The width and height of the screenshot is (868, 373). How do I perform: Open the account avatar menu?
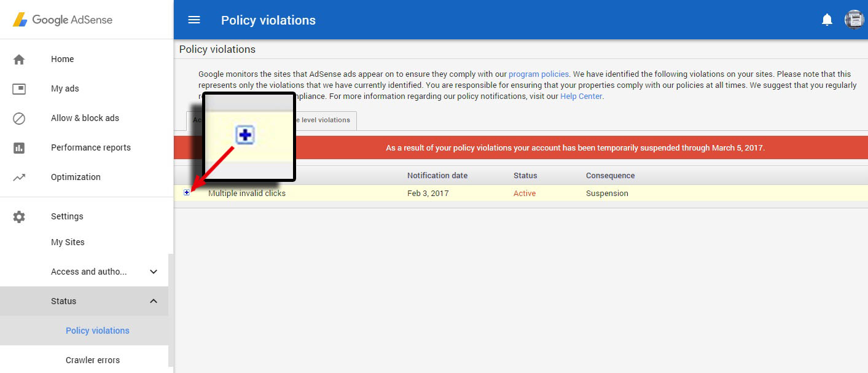click(x=854, y=20)
